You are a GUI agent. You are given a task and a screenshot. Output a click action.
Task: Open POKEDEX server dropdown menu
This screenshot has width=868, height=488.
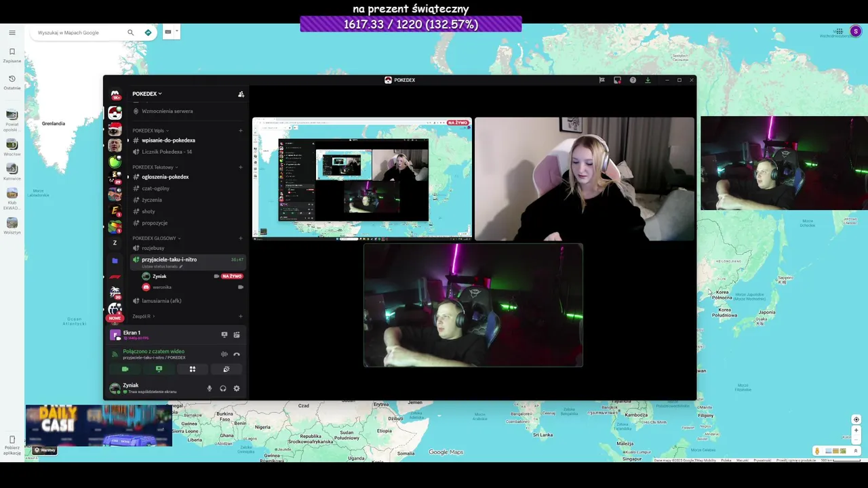pos(147,94)
